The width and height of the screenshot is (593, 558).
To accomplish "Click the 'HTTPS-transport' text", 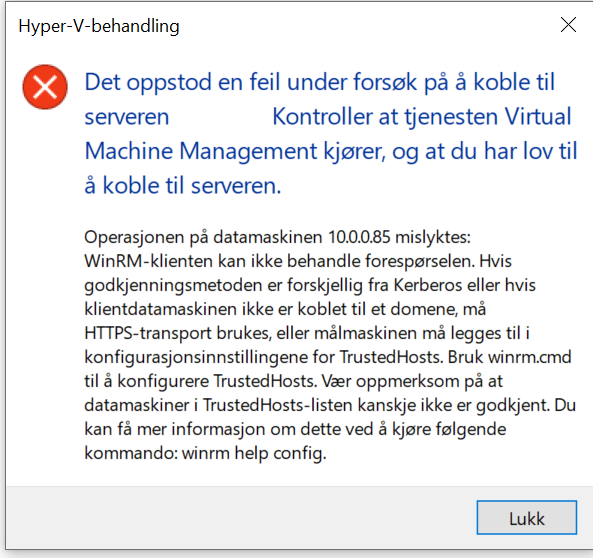I will click(148, 333).
